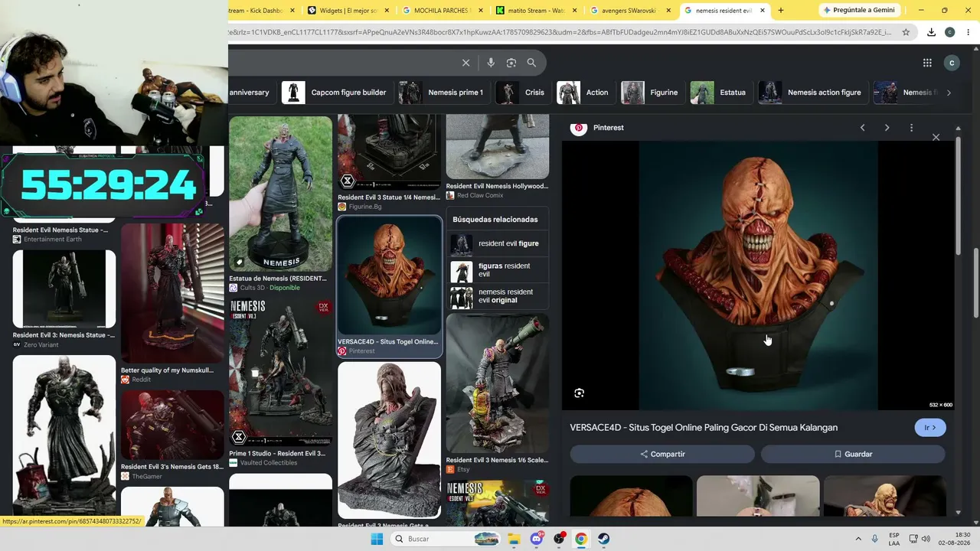Select the nemesis resident evil tab
This screenshot has width=980, height=551.
(x=725, y=11)
